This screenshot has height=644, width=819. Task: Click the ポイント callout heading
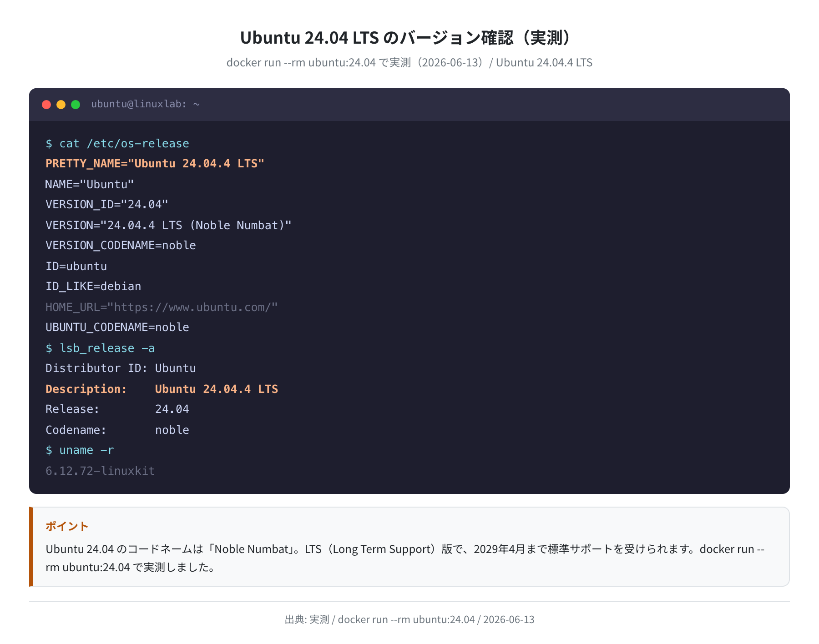point(67,526)
